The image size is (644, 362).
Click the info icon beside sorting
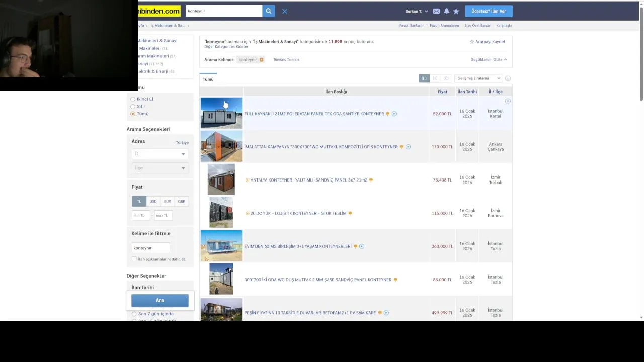click(508, 78)
